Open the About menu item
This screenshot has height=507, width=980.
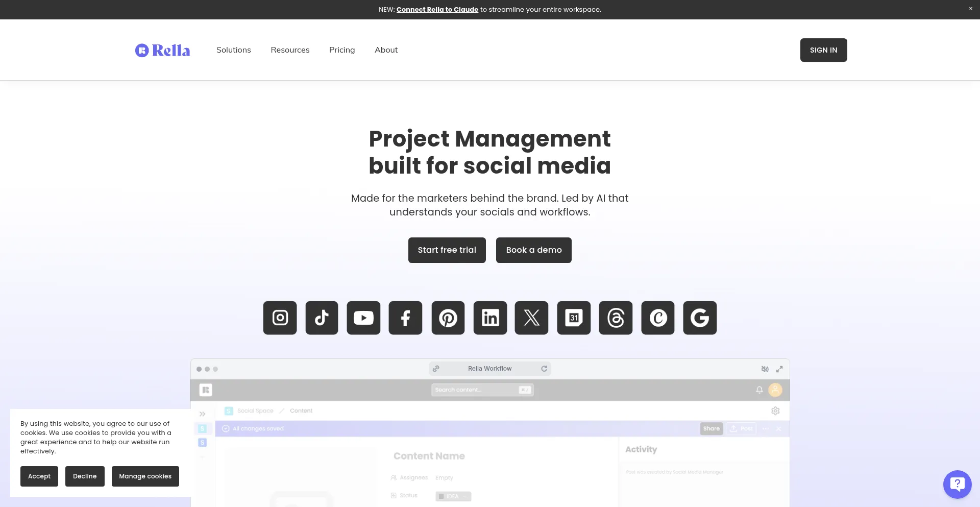pyautogui.click(x=386, y=50)
